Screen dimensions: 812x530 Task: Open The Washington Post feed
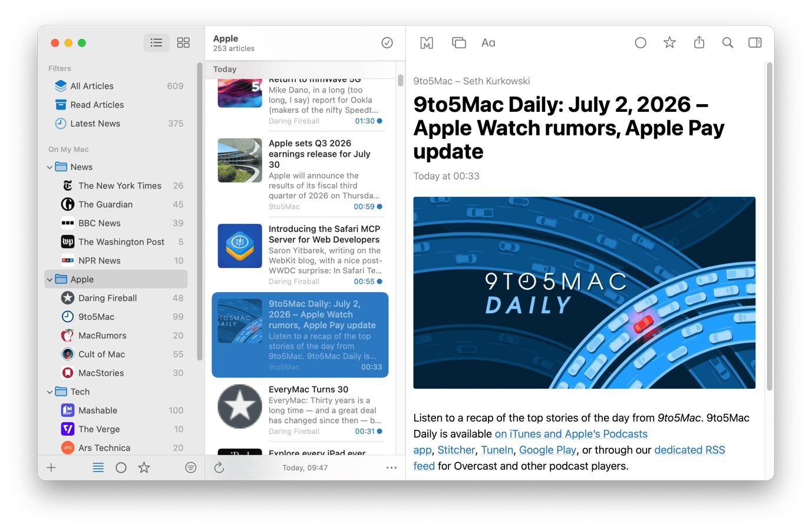click(116, 242)
